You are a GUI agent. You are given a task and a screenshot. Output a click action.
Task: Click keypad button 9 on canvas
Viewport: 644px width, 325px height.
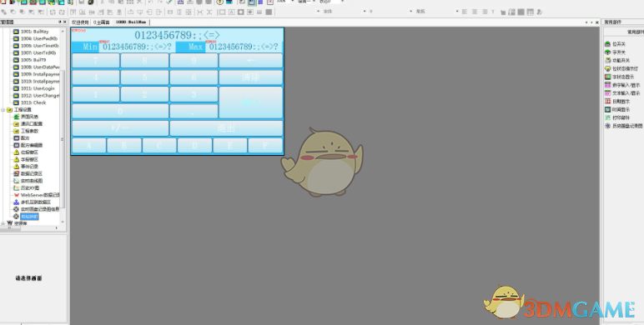194,61
